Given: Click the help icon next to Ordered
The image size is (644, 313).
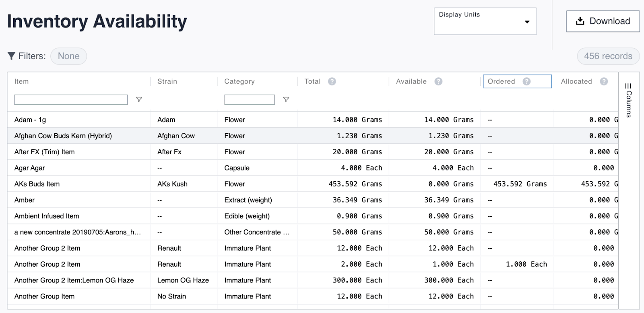Looking at the screenshot, I should click(526, 81).
